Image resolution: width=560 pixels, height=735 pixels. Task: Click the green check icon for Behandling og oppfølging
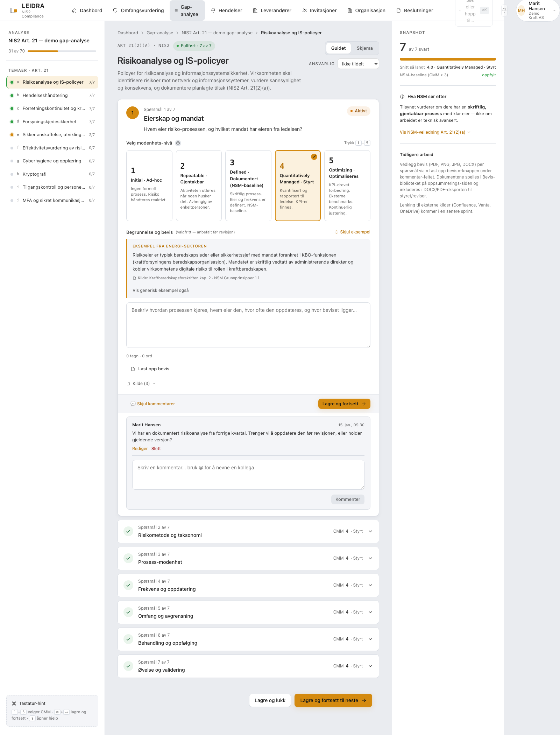pos(128,639)
